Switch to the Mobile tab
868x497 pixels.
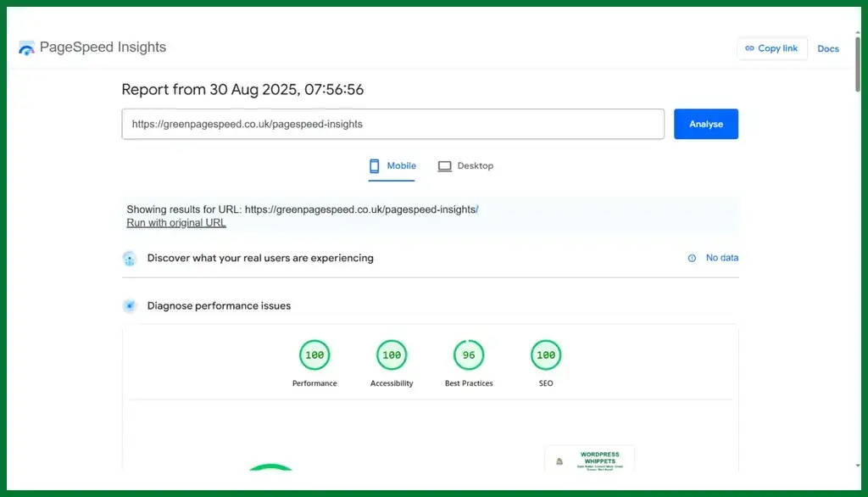(x=392, y=166)
